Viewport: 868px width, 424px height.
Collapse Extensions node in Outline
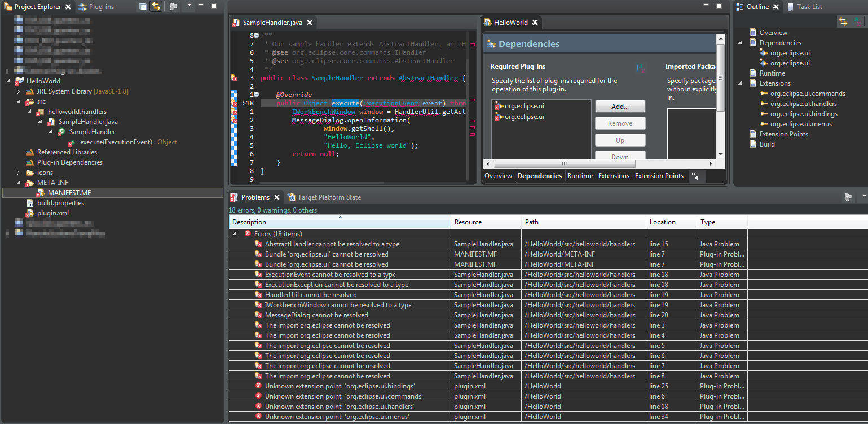pyautogui.click(x=741, y=83)
